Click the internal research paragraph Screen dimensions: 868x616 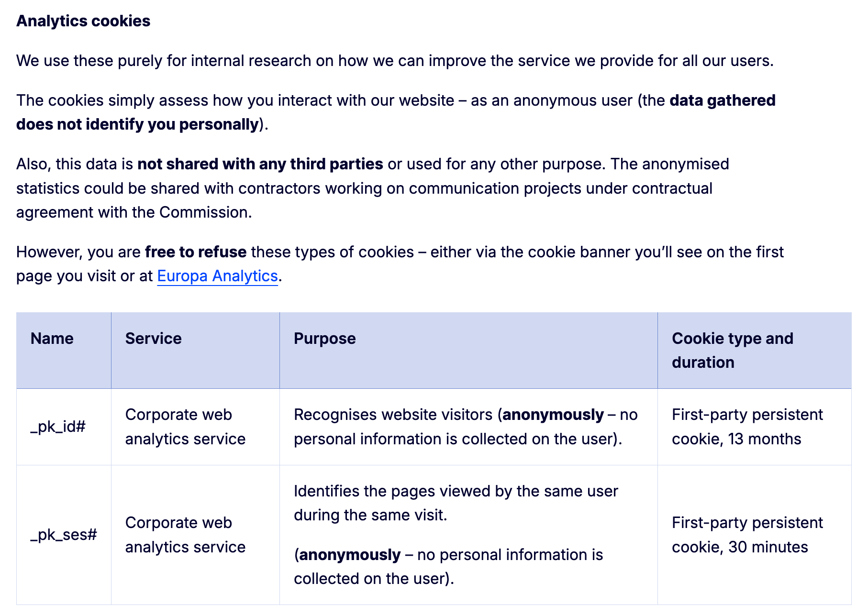pyautogui.click(x=395, y=61)
